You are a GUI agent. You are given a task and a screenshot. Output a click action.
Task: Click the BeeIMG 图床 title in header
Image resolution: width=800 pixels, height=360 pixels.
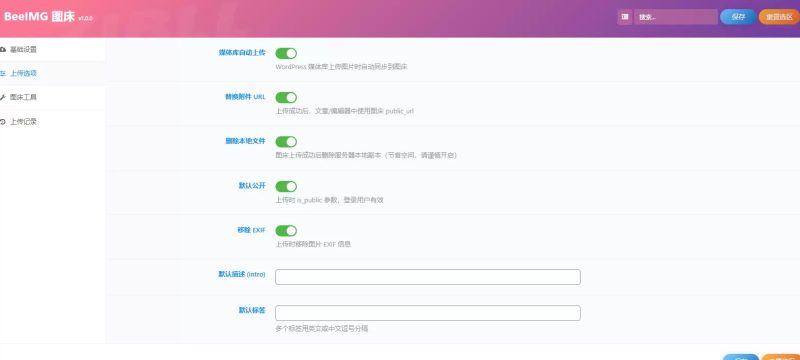[40, 17]
